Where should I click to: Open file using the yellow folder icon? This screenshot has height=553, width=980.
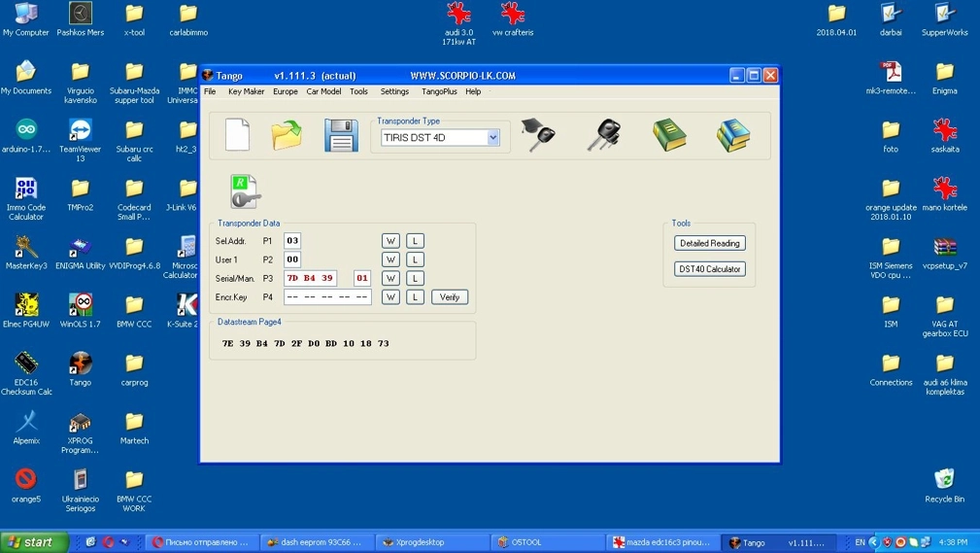point(287,134)
